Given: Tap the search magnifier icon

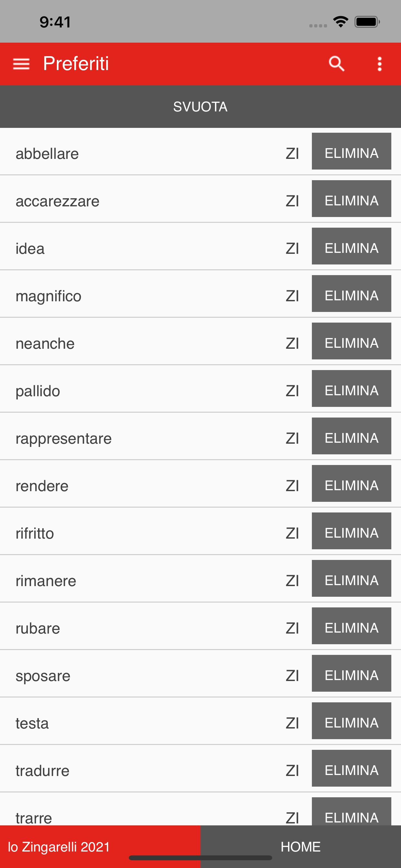Looking at the screenshot, I should coord(336,64).
